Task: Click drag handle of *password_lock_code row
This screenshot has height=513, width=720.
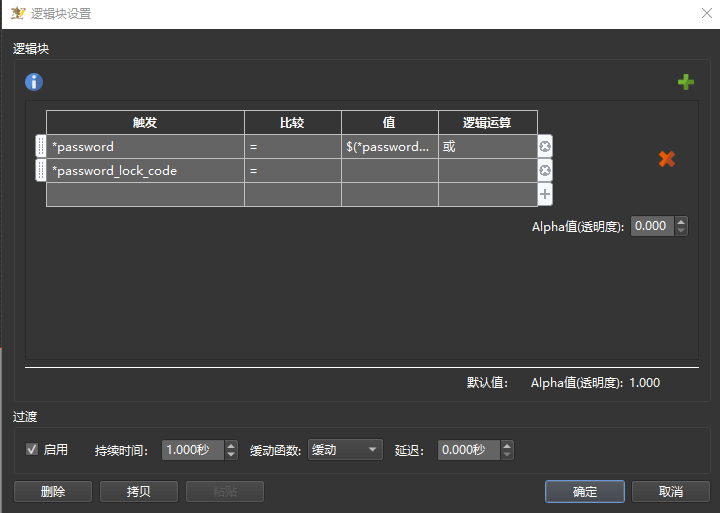Action: 41,171
